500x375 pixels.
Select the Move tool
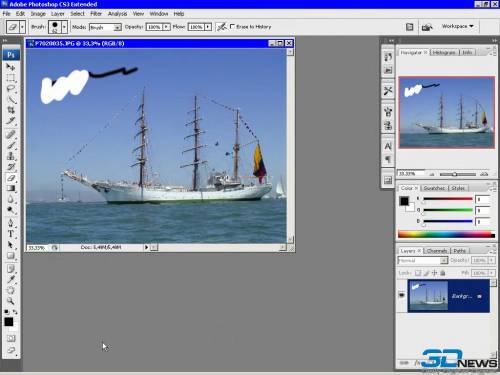(11, 67)
